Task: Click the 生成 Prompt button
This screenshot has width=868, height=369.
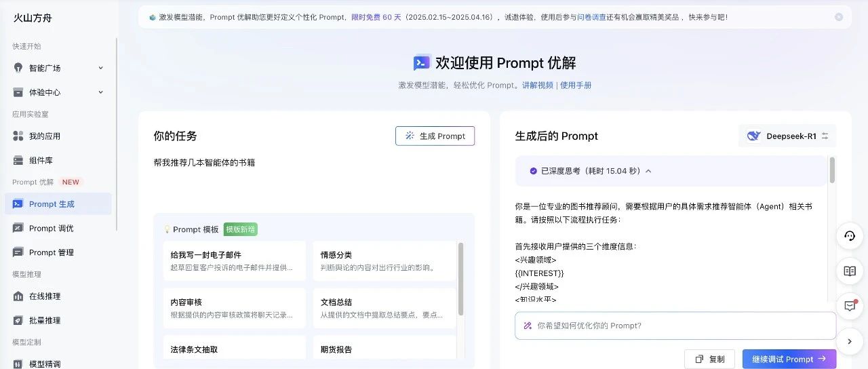Action: (x=435, y=136)
